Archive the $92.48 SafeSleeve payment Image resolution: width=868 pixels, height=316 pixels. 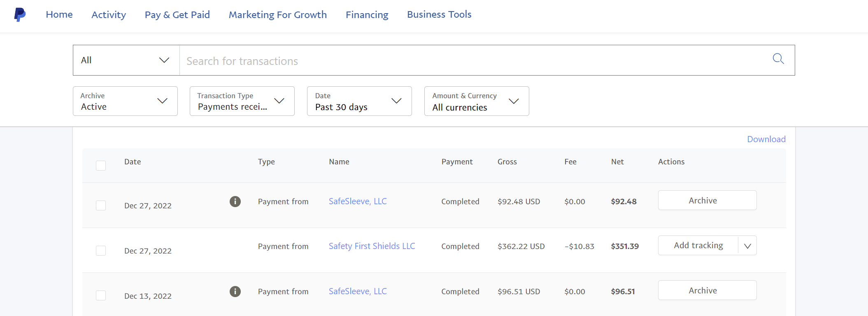tap(707, 200)
